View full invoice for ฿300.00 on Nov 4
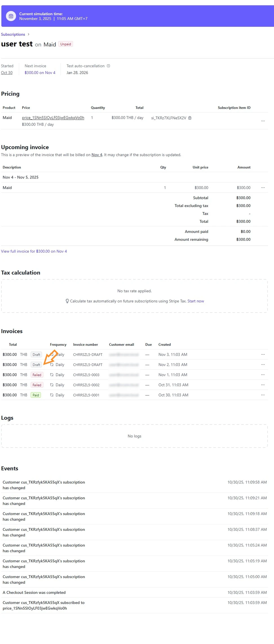Viewport: 274px width, 644px height. [x=34, y=251]
